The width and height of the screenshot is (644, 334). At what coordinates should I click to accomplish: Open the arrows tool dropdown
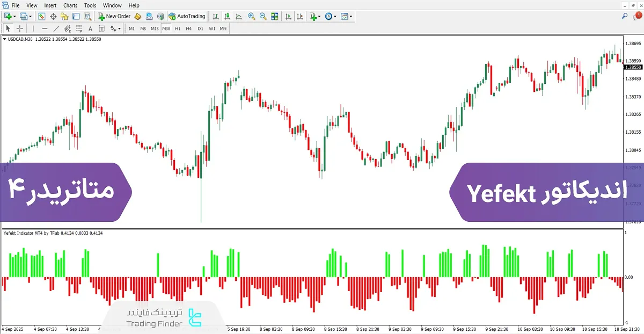118,28
